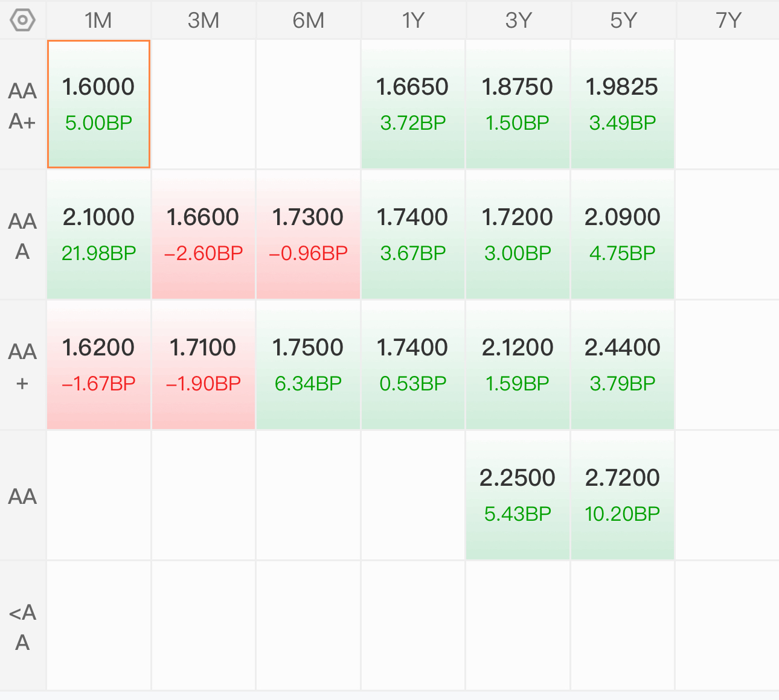This screenshot has height=700, width=779.
Task: Click the 6M tenor header
Action: click(308, 21)
